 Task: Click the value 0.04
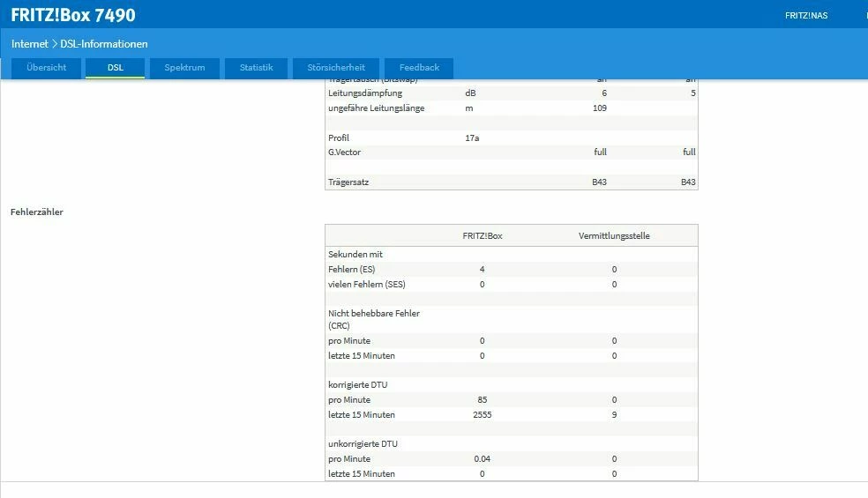(483, 458)
